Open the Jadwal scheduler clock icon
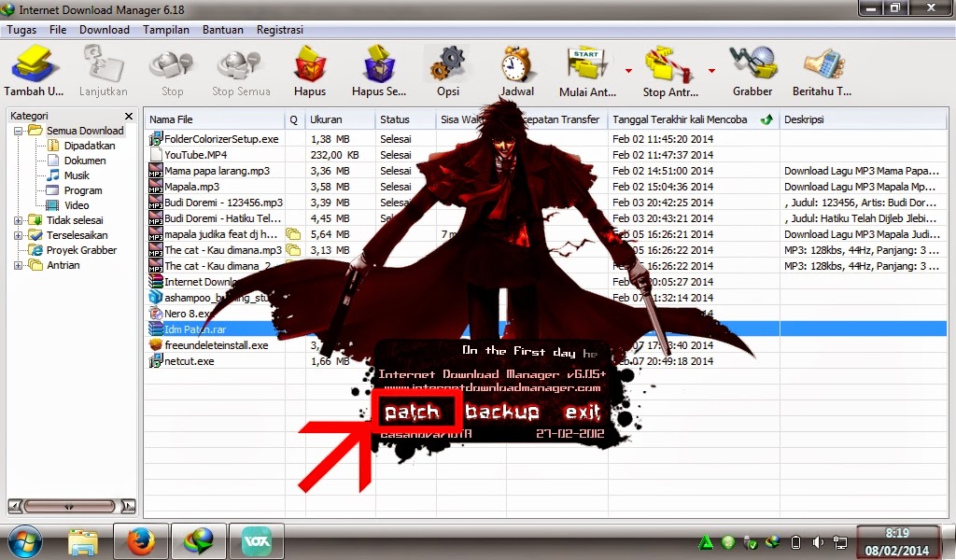Viewport: 956px width, 560px height. (x=517, y=64)
